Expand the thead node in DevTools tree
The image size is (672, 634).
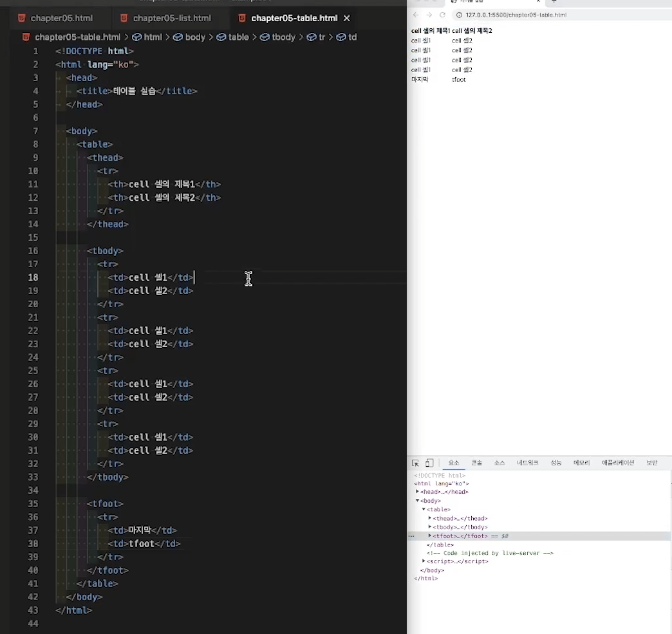(x=429, y=518)
